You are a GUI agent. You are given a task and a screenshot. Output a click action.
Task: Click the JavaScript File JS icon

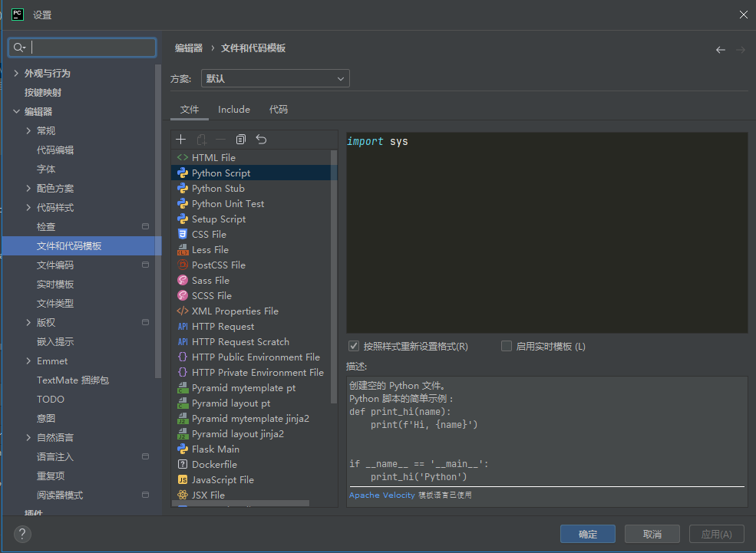pyautogui.click(x=182, y=480)
